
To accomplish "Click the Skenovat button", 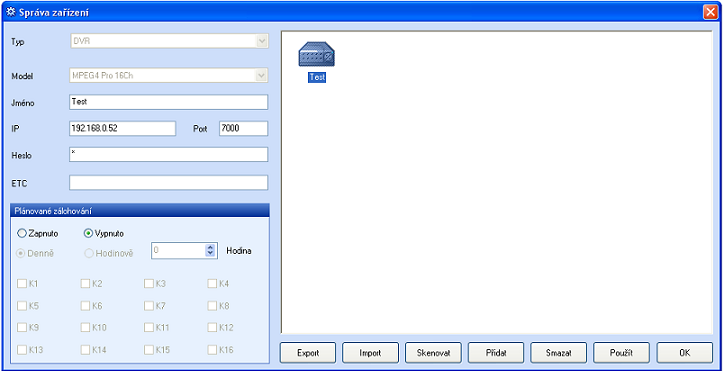I will pos(433,353).
